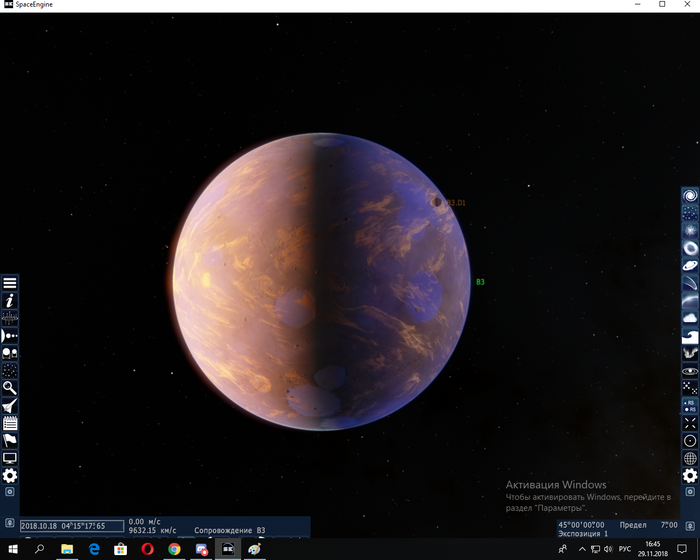Toggle celestial grid globe icon
This screenshot has height=560, width=700.
(x=690, y=457)
